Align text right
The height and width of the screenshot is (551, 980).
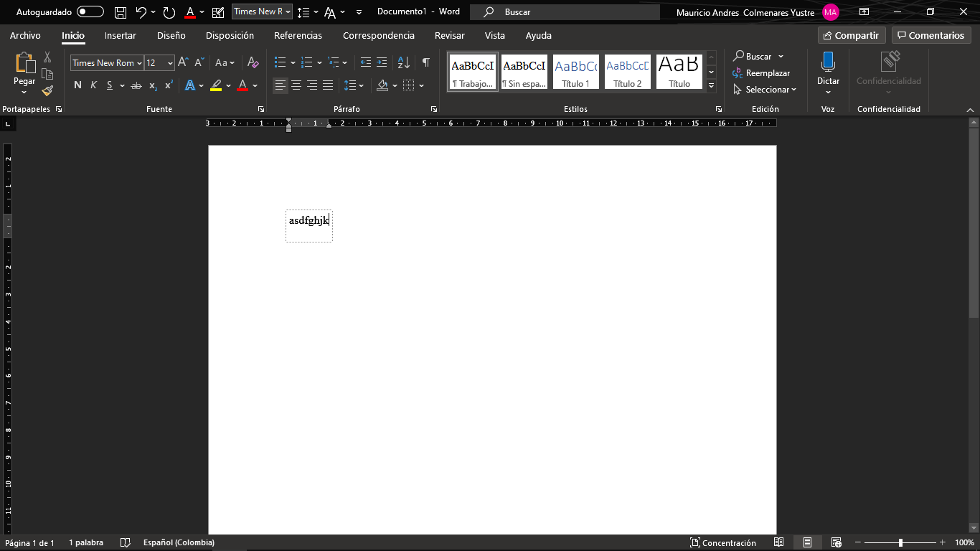pos(312,85)
